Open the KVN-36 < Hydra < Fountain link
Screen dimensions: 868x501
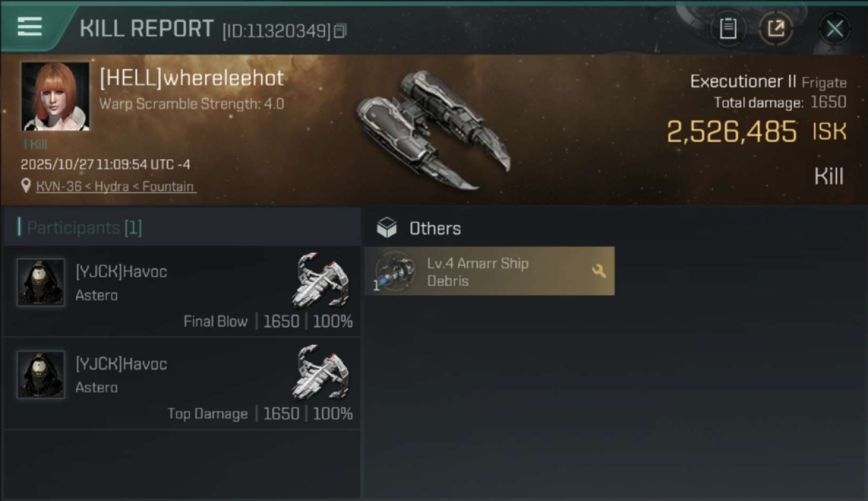point(116,186)
